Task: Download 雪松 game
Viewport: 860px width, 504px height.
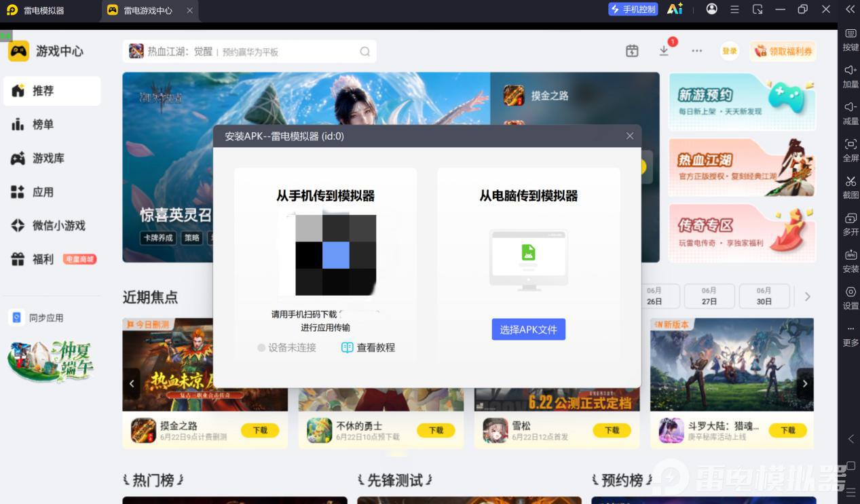Action: [x=612, y=430]
